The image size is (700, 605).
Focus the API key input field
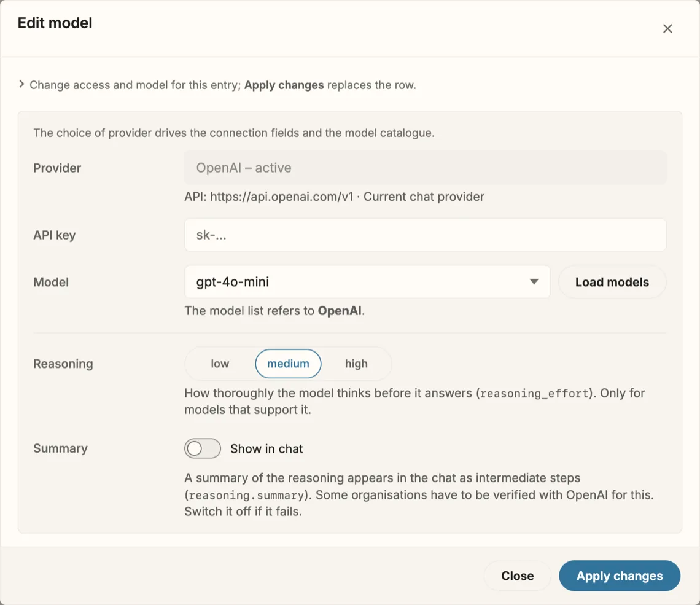click(x=426, y=235)
